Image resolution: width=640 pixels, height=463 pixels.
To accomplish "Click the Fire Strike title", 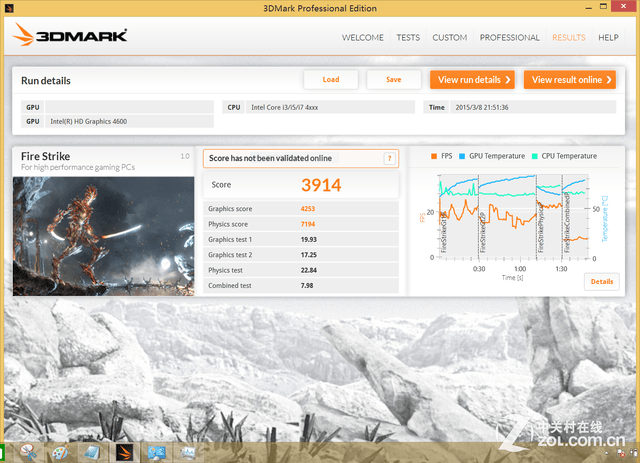I will tap(45, 156).
